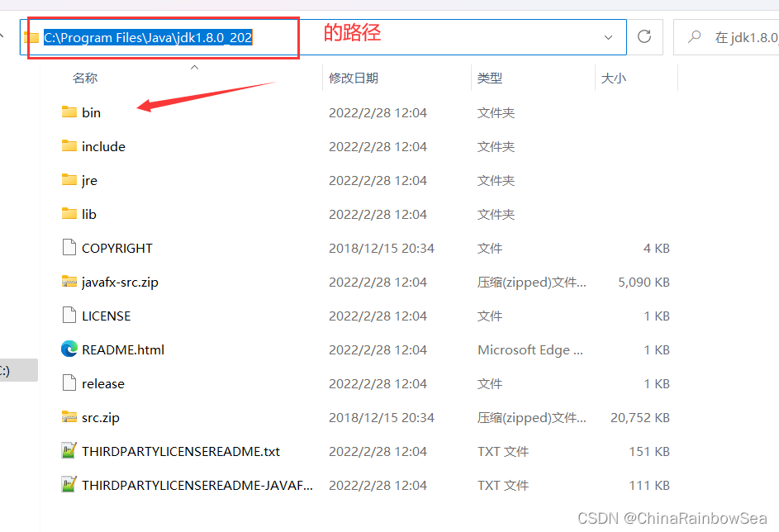
Task: Sort by 名称 column header
Action: click(x=85, y=78)
